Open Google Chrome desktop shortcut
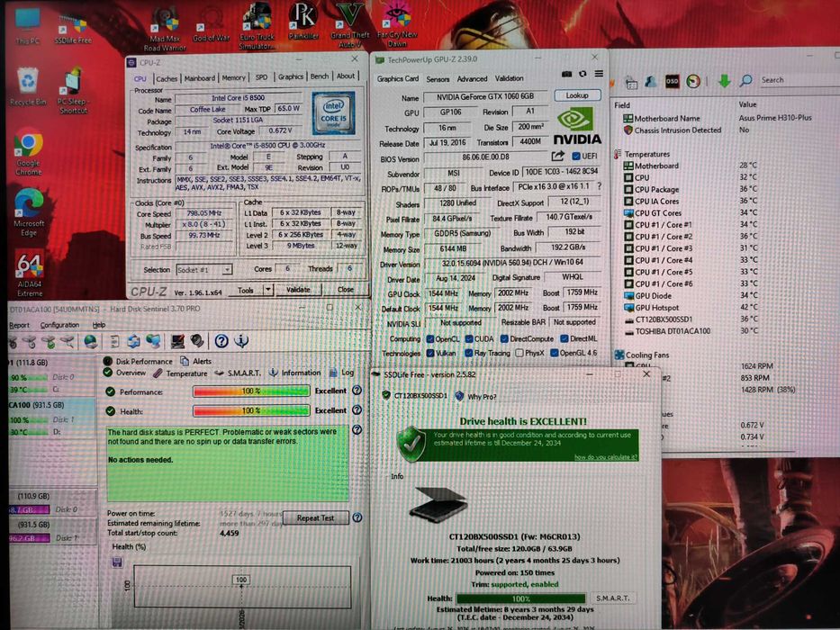This screenshot has width=840, height=630. tap(29, 152)
